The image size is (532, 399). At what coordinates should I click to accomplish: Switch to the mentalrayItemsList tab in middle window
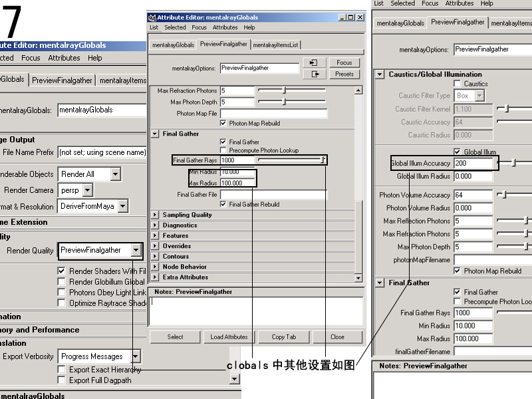(x=275, y=45)
